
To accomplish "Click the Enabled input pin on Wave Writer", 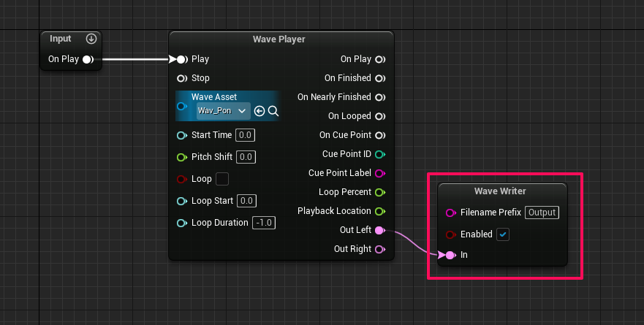I will (x=451, y=234).
